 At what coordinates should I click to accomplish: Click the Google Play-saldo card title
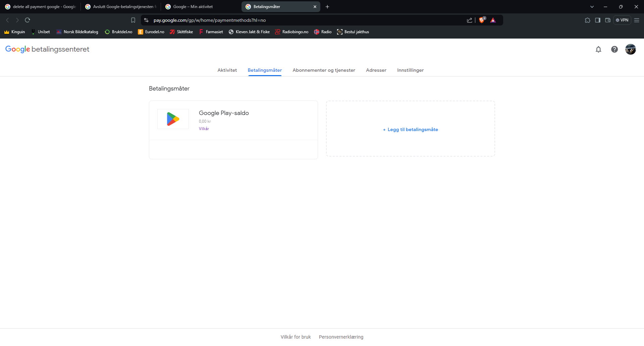click(x=224, y=113)
